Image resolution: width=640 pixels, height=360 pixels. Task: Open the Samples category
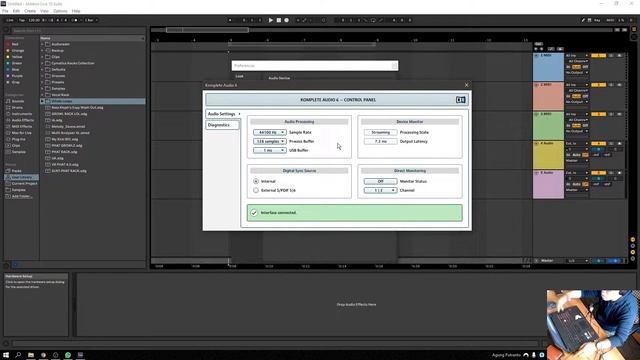[18, 152]
